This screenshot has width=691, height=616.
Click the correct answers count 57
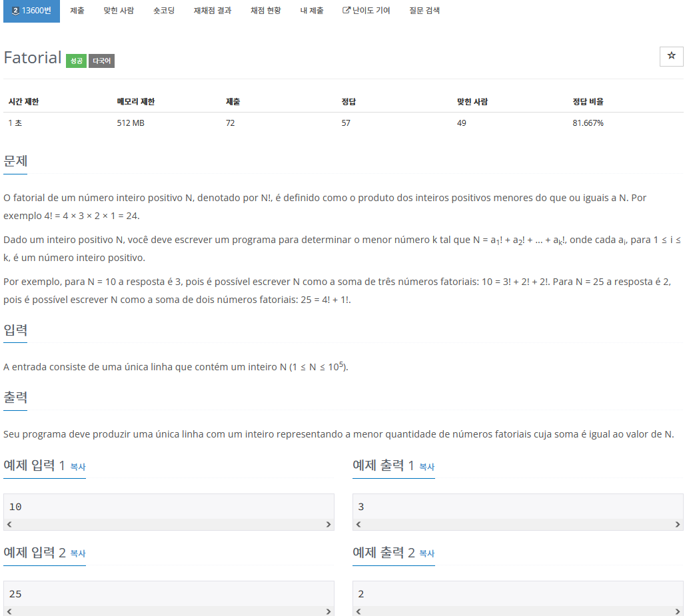click(346, 123)
